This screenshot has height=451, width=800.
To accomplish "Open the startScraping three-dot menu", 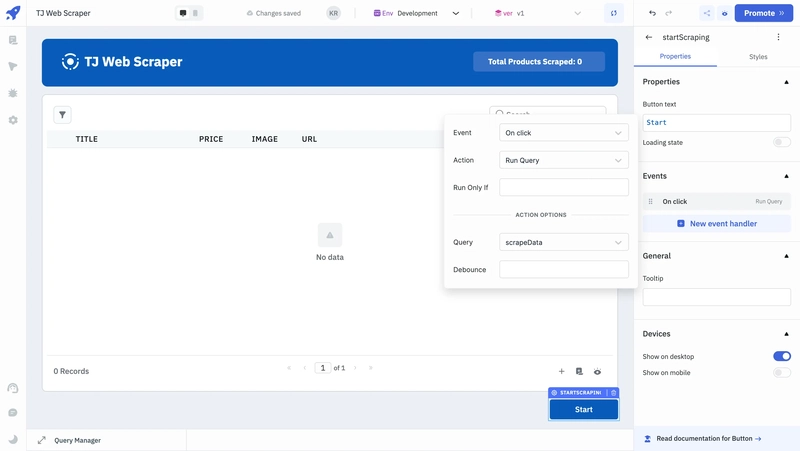I will point(778,37).
